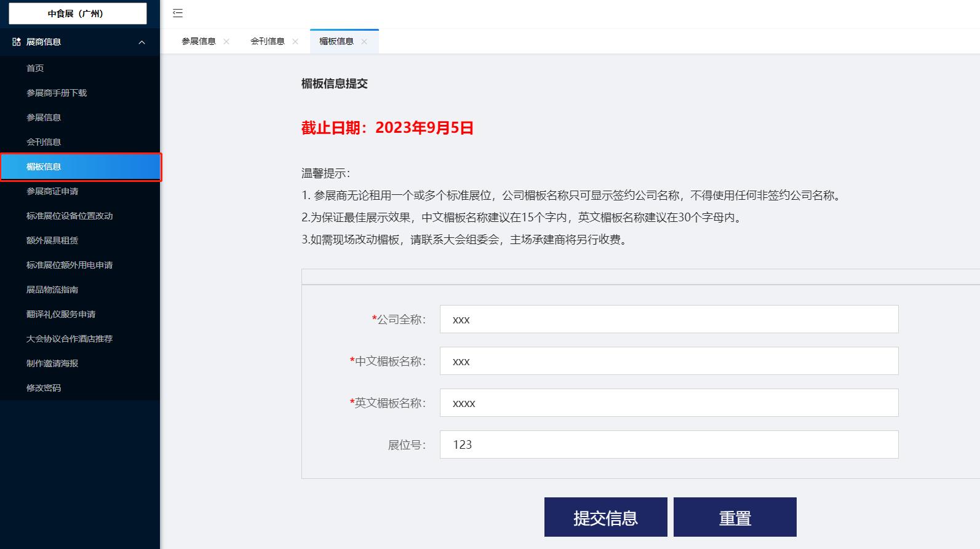Click the sidebar collapse hamburger icon
Screen dimensions: 980x549
pyautogui.click(x=178, y=13)
